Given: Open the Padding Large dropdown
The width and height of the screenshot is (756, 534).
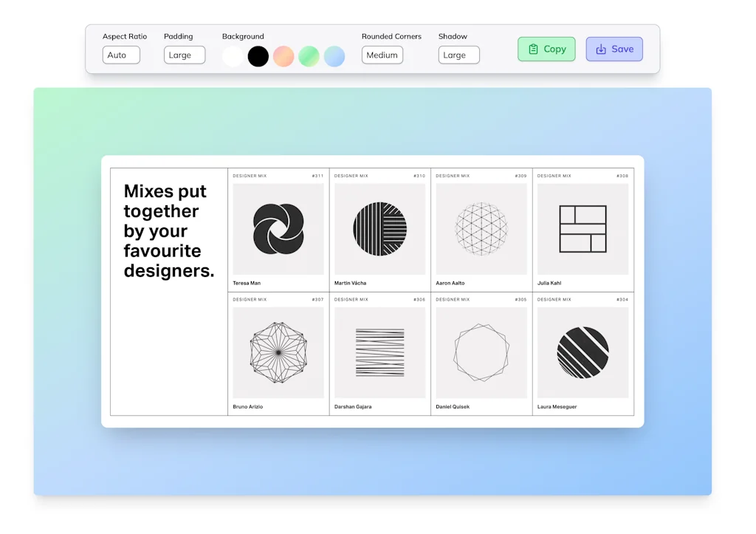Looking at the screenshot, I should click(x=184, y=55).
